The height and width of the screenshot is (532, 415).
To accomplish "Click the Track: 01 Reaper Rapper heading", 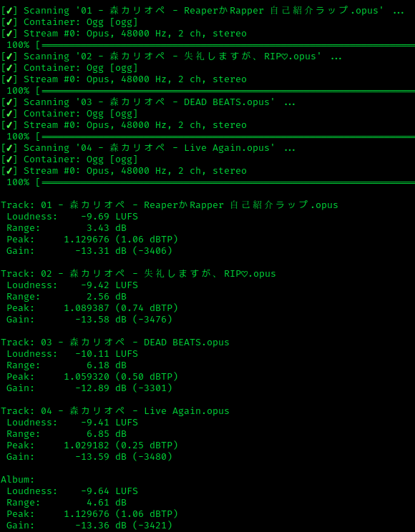I will [x=170, y=205].
